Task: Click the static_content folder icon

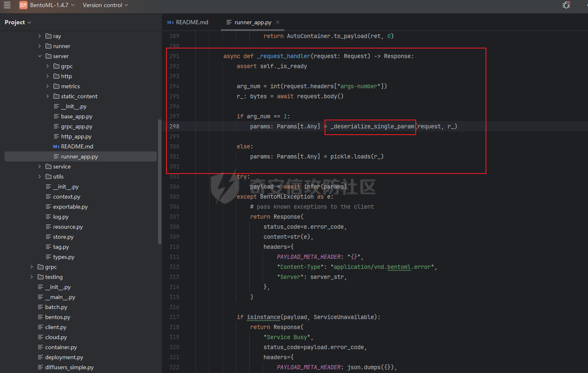Action: [56, 96]
